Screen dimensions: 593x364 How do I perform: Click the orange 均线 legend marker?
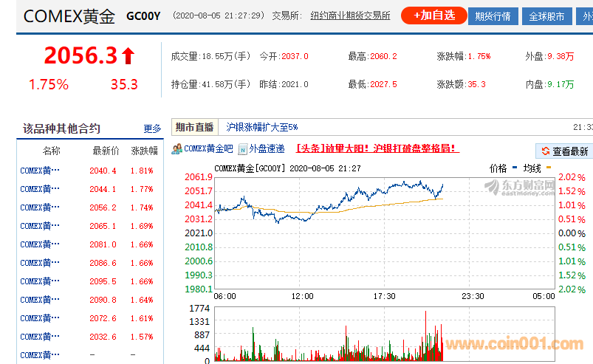pyautogui.click(x=547, y=168)
